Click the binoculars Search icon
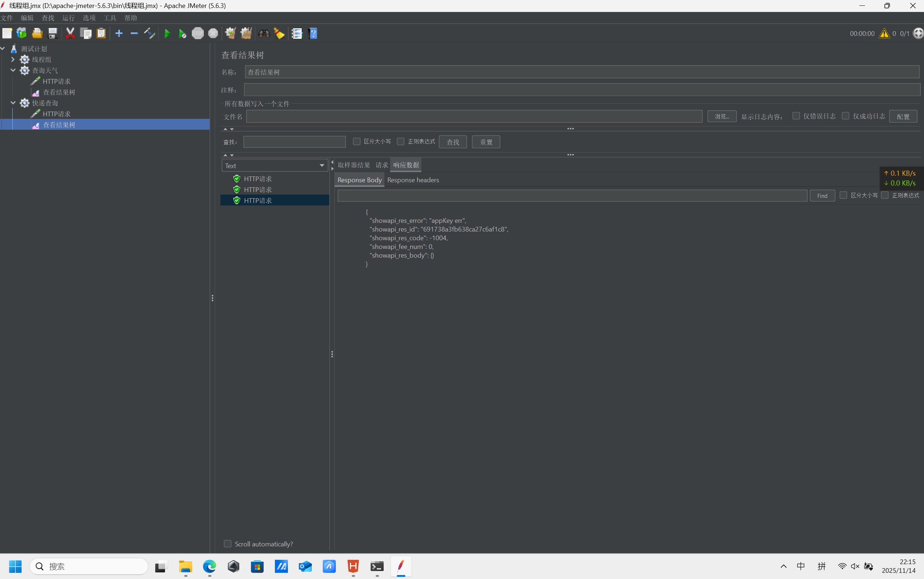This screenshot has height=579, width=924. pos(264,34)
